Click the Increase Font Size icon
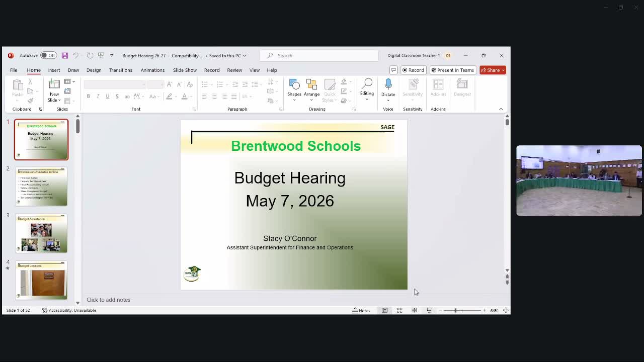Screen dimensions: 644x362 tap(170, 84)
